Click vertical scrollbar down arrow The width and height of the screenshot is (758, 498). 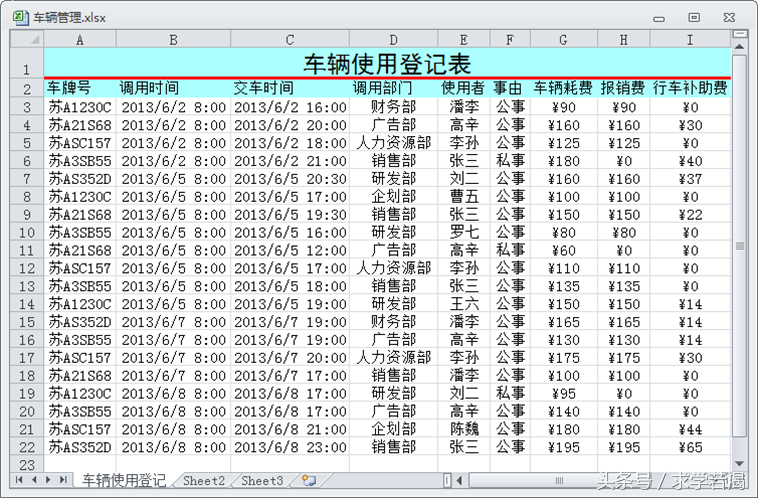coord(739,465)
